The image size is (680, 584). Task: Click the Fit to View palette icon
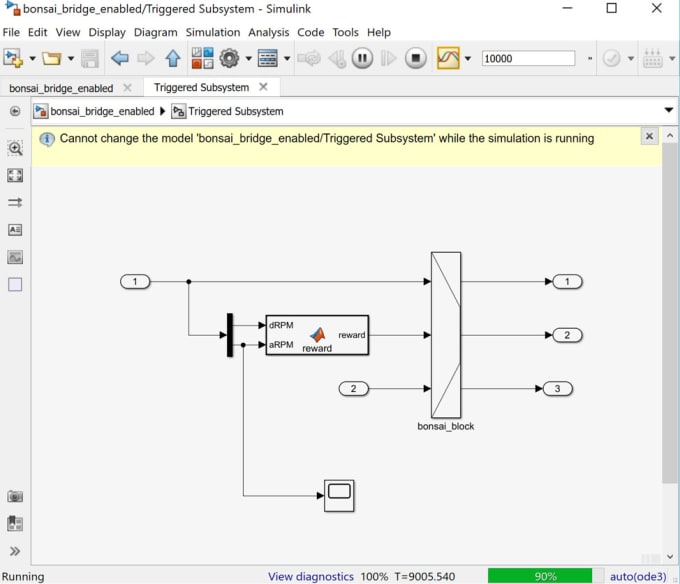tap(15, 176)
